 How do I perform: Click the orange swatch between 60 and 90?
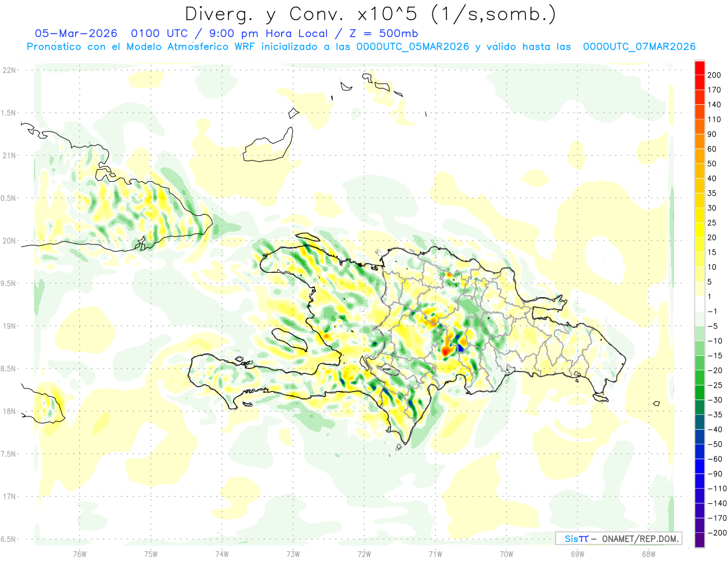[x=699, y=141]
